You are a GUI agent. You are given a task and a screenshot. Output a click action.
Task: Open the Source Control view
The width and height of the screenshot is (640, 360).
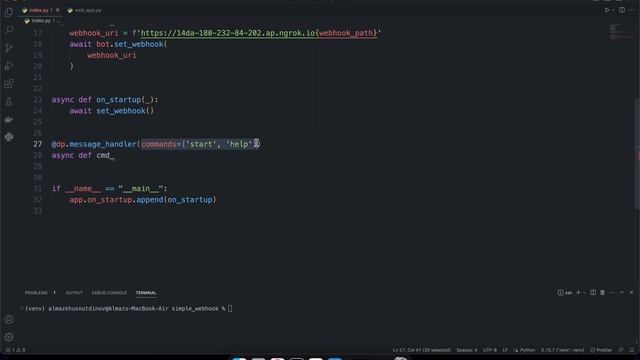pyautogui.click(x=9, y=48)
